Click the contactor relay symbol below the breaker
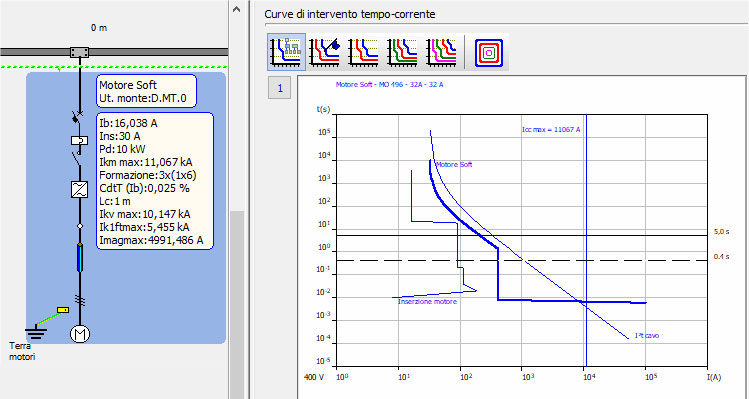The image size is (749, 399). 79,140
